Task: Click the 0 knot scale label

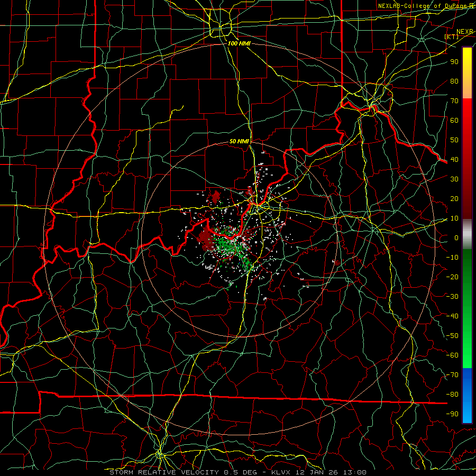Action: pyautogui.click(x=456, y=237)
